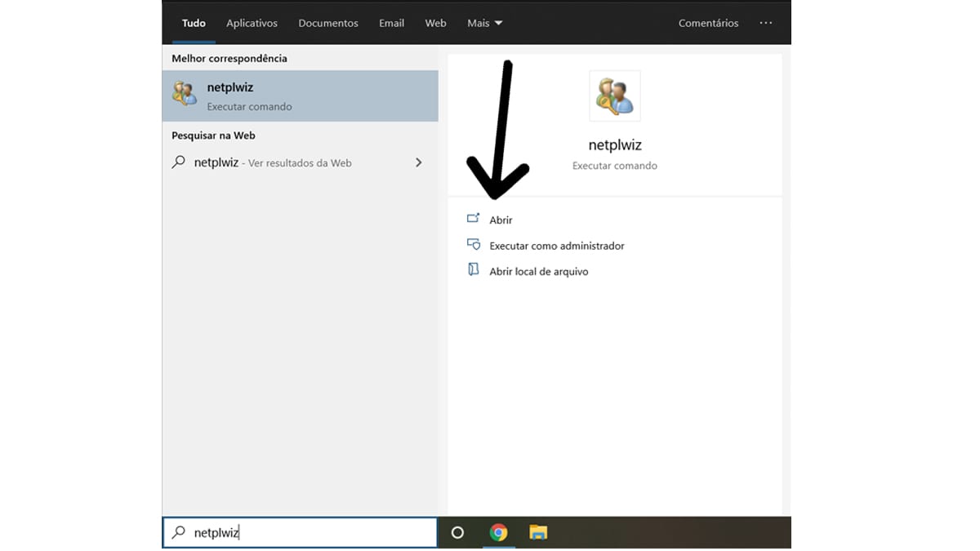Expand the Mais dropdown filter
The height and width of the screenshot is (551, 980).
click(x=485, y=23)
